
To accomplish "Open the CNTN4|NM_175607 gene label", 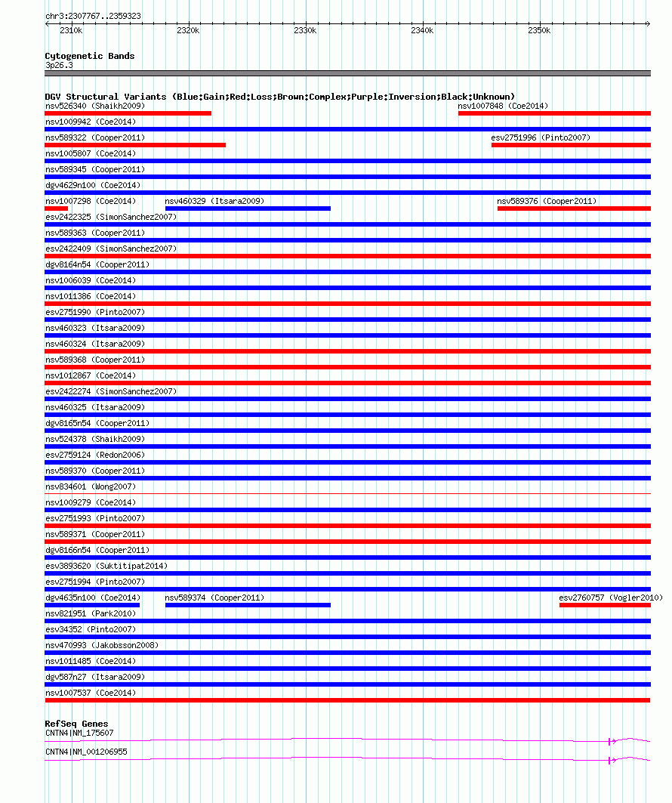I will (79, 734).
